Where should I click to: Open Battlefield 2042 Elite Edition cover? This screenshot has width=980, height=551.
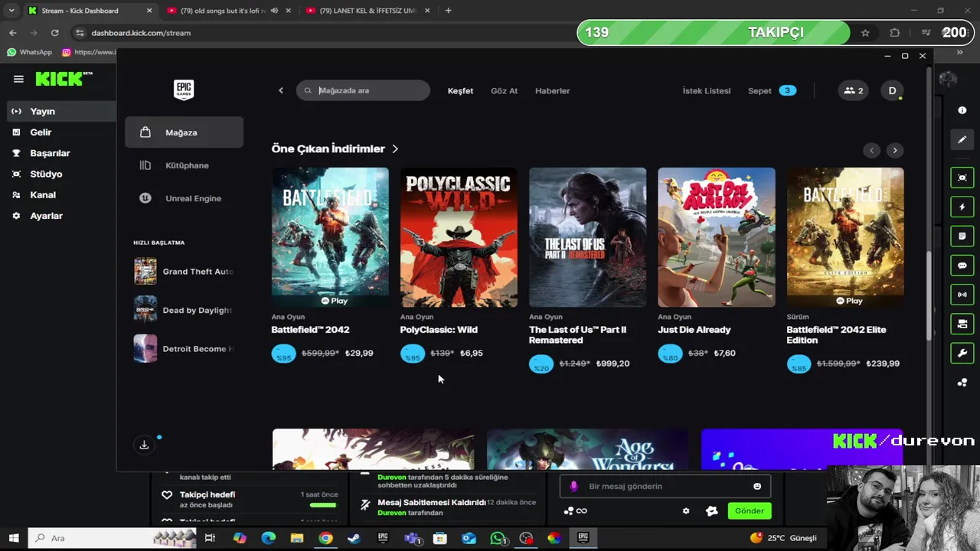845,237
